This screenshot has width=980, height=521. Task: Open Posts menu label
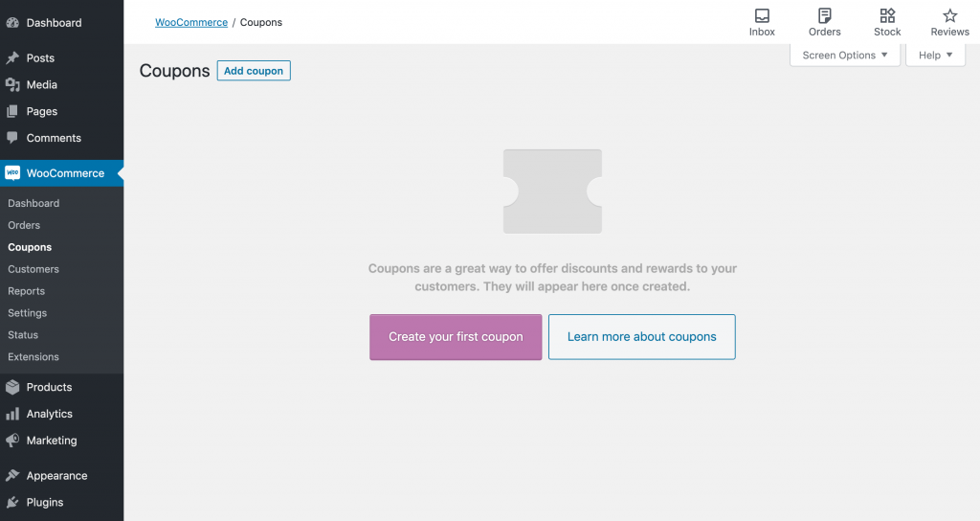tap(40, 58)
